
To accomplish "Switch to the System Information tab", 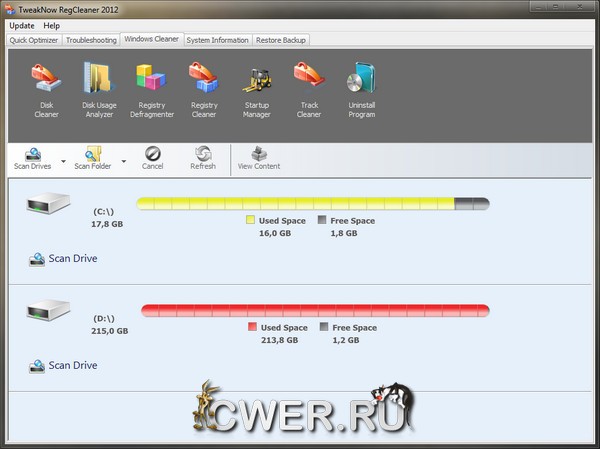I will 216,40.
